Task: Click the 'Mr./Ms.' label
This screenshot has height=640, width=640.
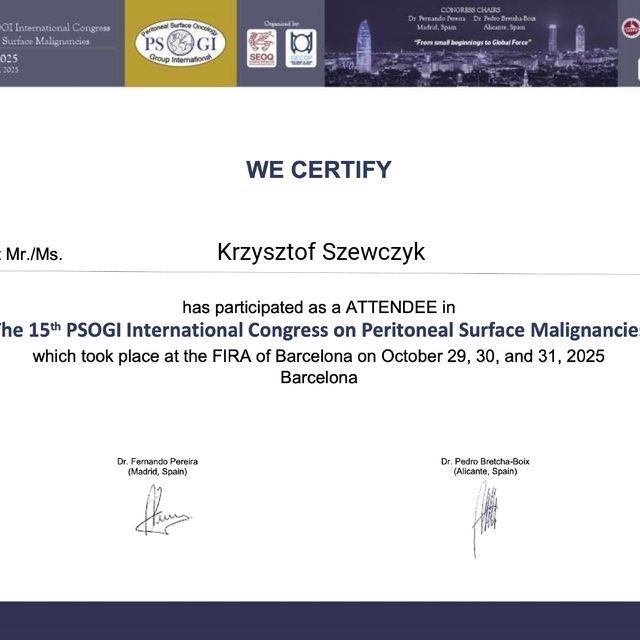Action: click(34, 254)
